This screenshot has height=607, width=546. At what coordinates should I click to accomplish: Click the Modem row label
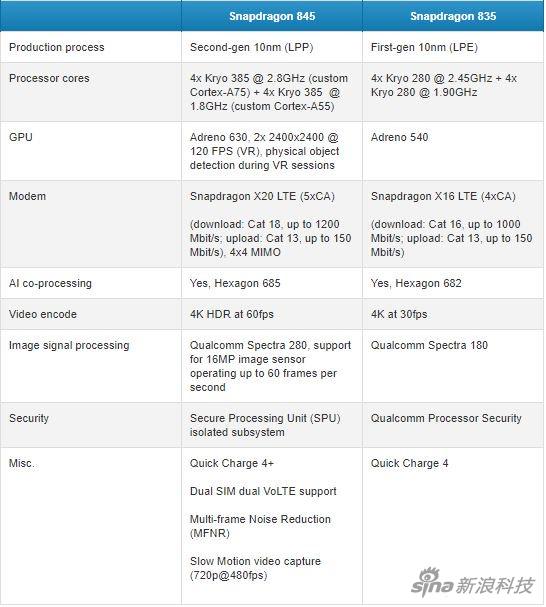[x=27, y=196]
